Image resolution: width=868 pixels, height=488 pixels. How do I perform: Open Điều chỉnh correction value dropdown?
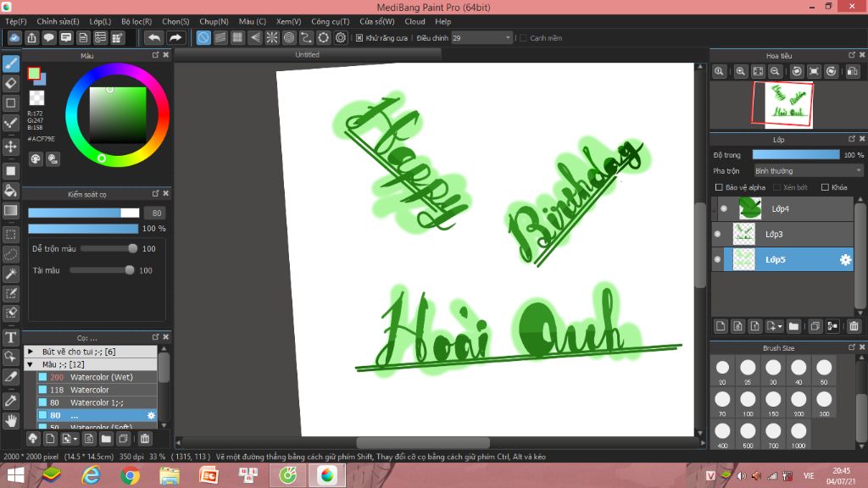[481, 37]
